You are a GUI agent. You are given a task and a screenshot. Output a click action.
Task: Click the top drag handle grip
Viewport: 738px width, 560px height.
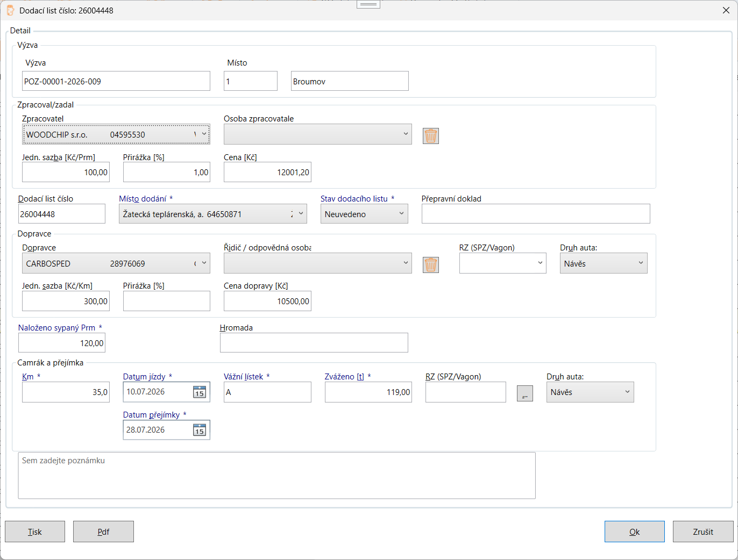(368, 4)
